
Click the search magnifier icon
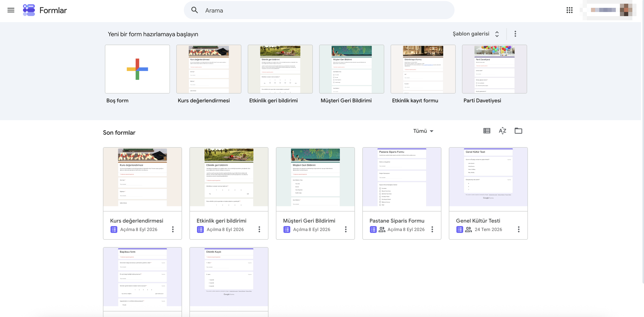pyautogui.click(x=194, y=10)
